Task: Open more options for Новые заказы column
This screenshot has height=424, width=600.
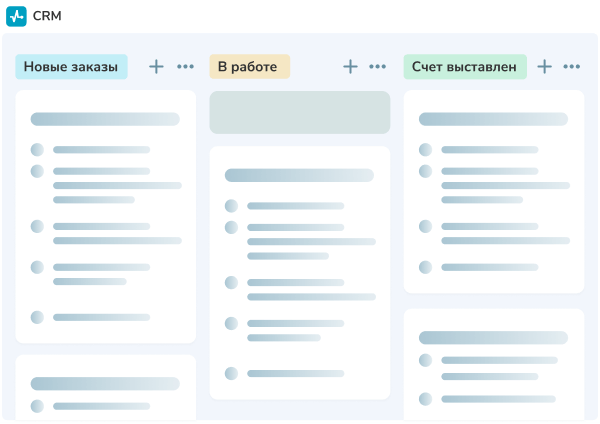Action: [186, 66]
